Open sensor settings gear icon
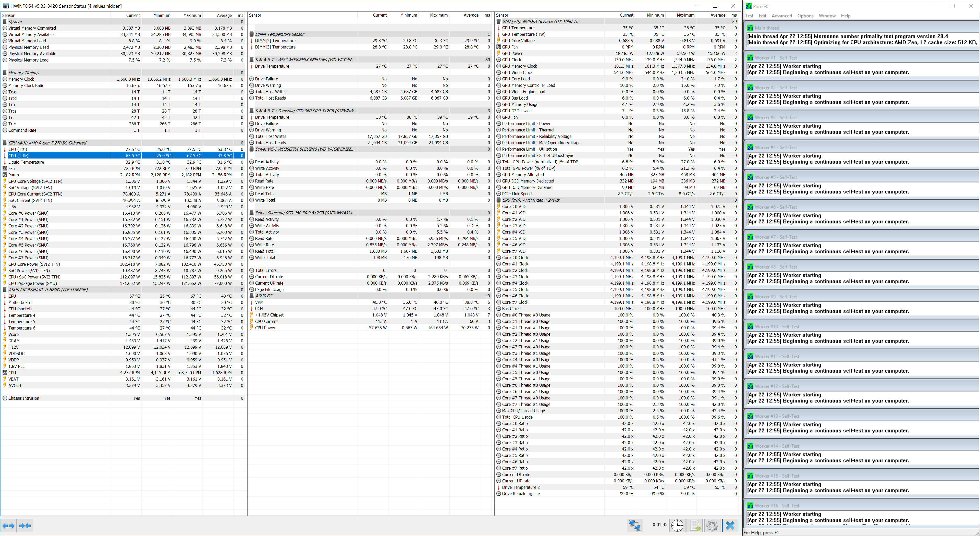This screenshot has height=536, width=980. pyautogui.click(x=712, y=525)
